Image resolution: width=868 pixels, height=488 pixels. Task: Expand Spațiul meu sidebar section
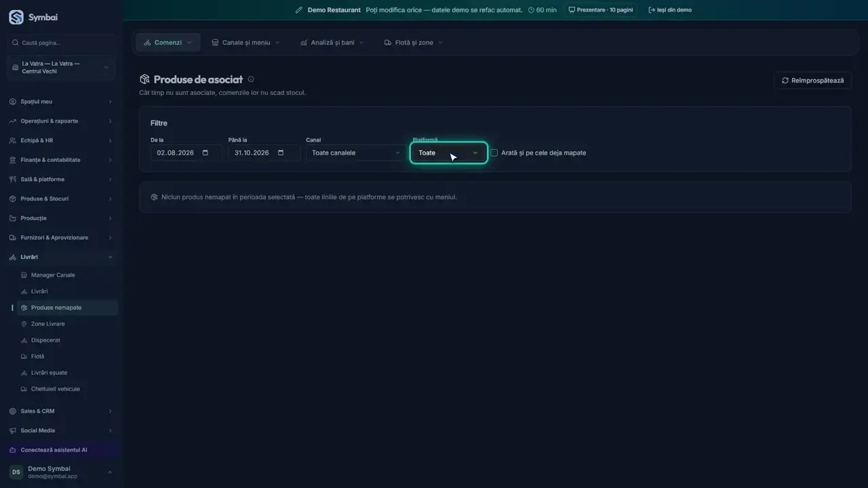tap(61, 102)
